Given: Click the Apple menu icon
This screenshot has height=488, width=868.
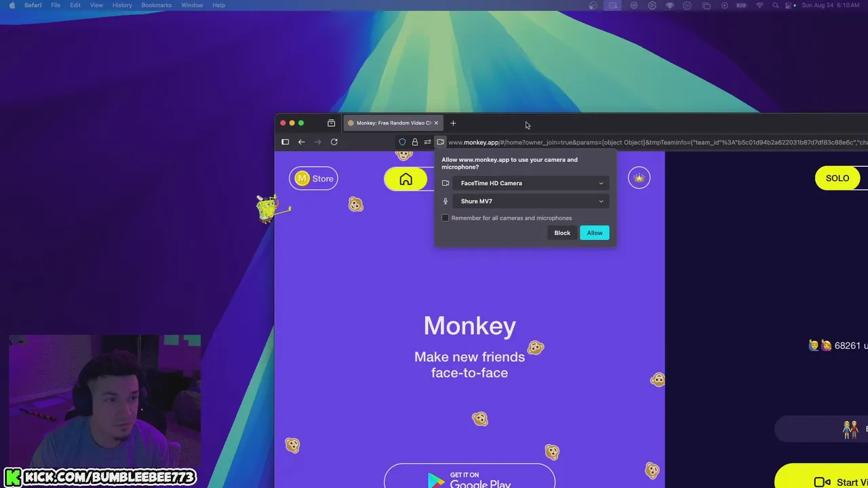Looking at the screenshot, I should point(12,5).
